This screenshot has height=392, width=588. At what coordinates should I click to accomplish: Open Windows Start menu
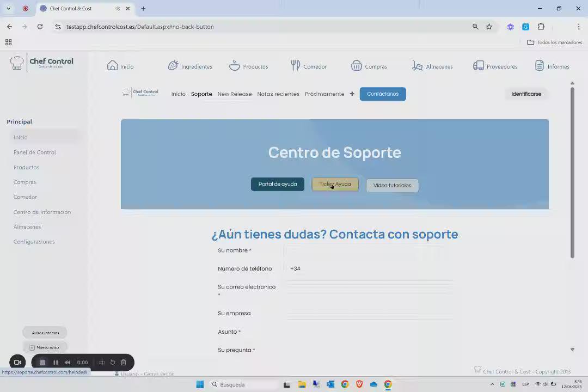[x=200, y=384]
